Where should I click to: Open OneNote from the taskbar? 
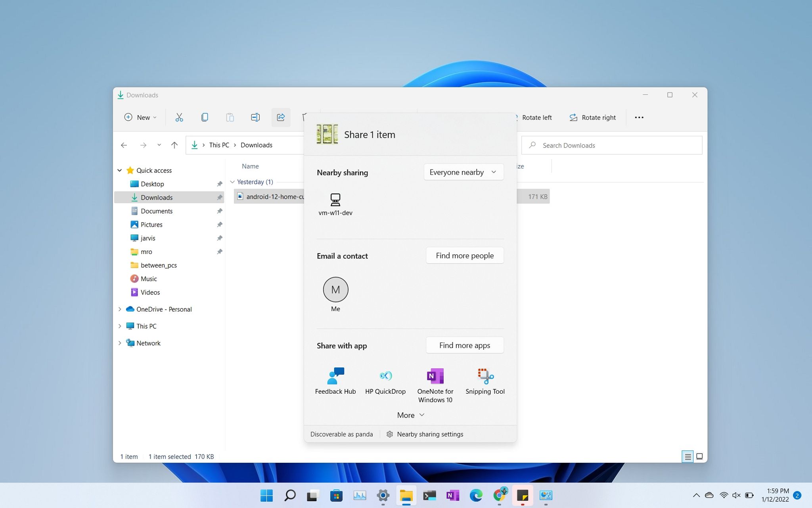click(x=453, y=495)
